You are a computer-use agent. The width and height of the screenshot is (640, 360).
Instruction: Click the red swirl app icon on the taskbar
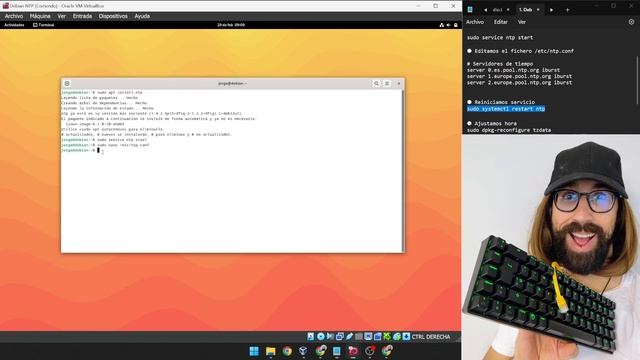pyautogui.click(x=353, y=351)
